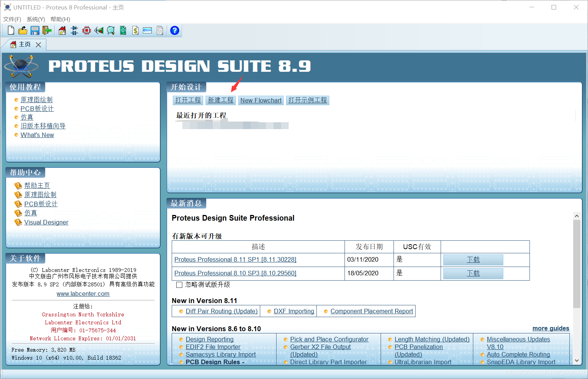This screenshot has width=588, height=379.
Task: Open DXF Importing link
Action: 294,311
